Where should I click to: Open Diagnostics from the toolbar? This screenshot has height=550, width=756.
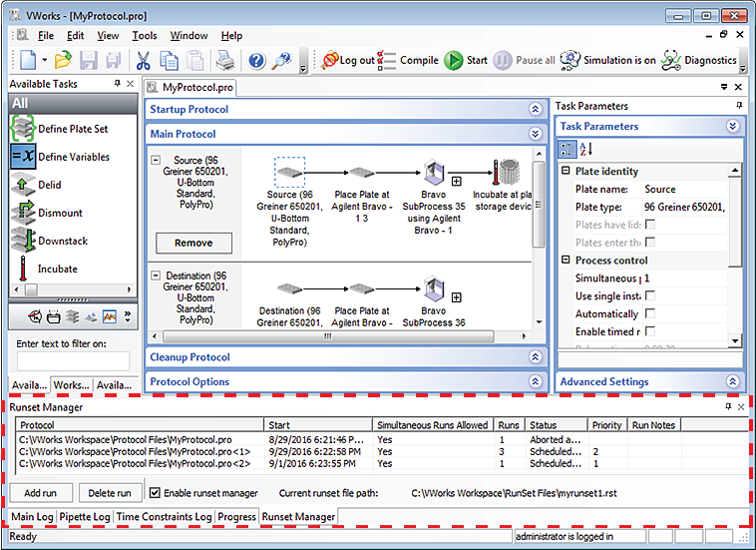point(671,60)
